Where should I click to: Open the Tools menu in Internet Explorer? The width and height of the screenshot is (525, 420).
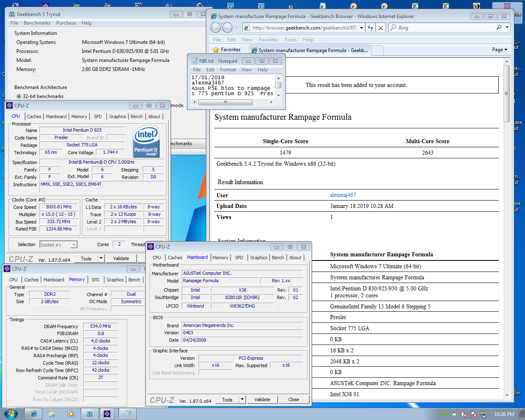pyautogui.click(x=290, y=40)
